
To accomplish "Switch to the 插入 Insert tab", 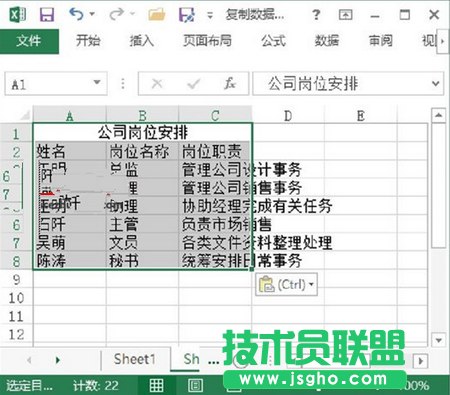I will coord(142,41).
